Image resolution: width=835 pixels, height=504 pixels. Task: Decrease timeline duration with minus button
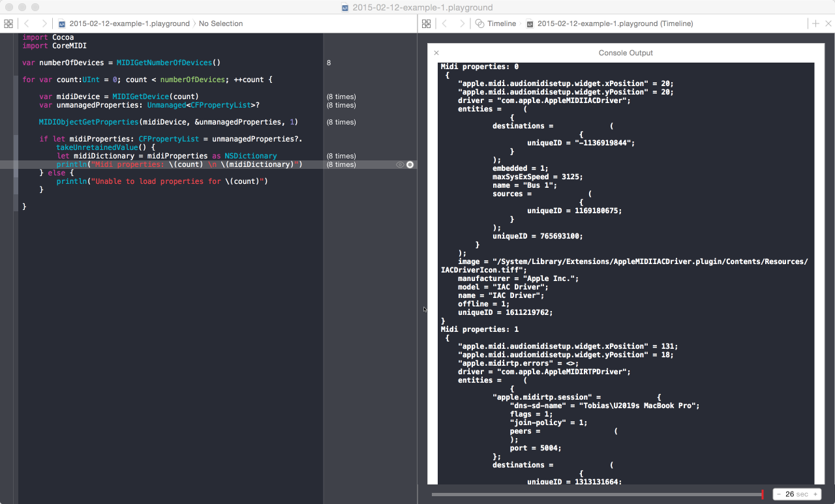(x=779, y=494)
